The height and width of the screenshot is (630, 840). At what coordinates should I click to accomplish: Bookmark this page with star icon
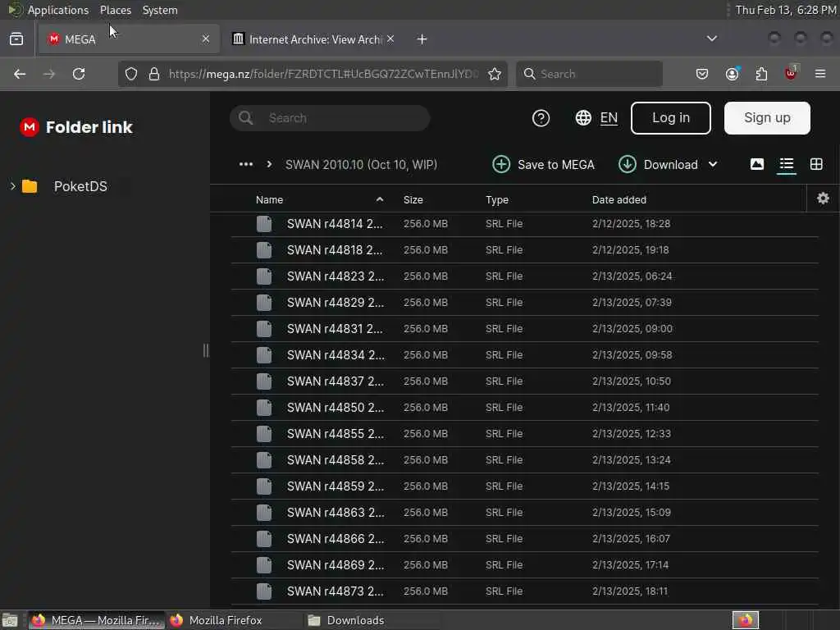pos(495,74)
